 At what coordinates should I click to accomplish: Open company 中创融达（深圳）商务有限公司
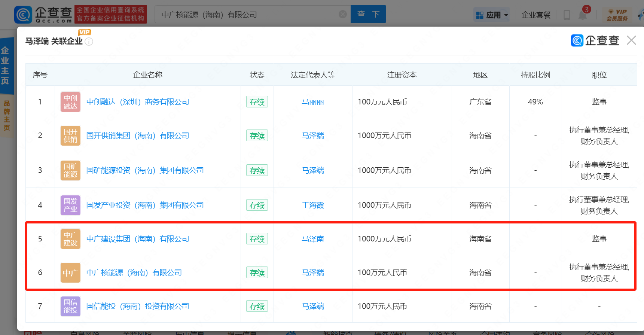coord(138,102)
